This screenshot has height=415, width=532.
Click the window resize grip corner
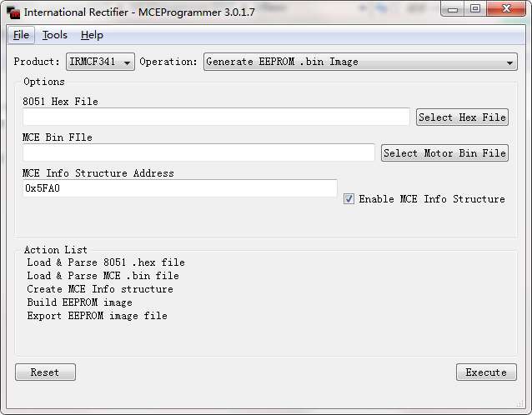520,404
